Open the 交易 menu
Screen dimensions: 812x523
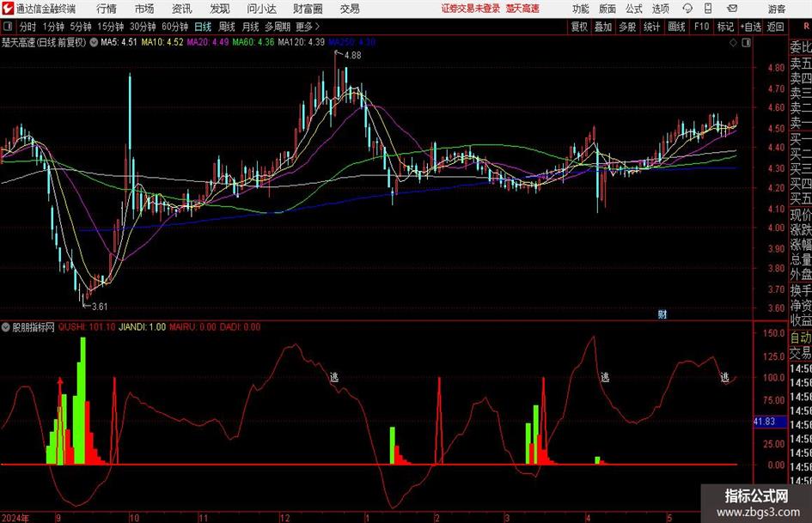coord(350,9)
